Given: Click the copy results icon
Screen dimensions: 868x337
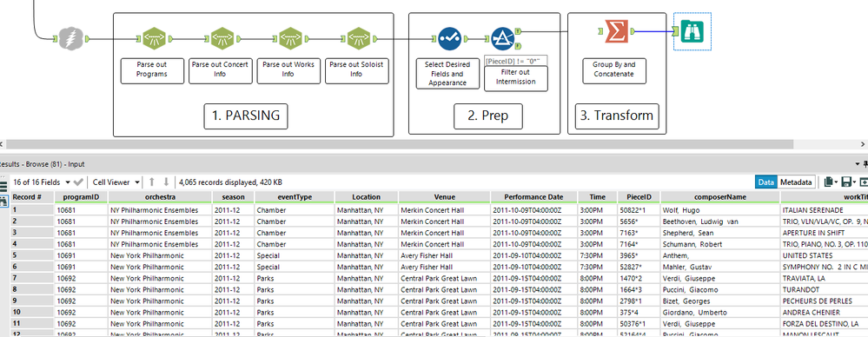Looking at the screenshot, I should (x=829, y=182).
